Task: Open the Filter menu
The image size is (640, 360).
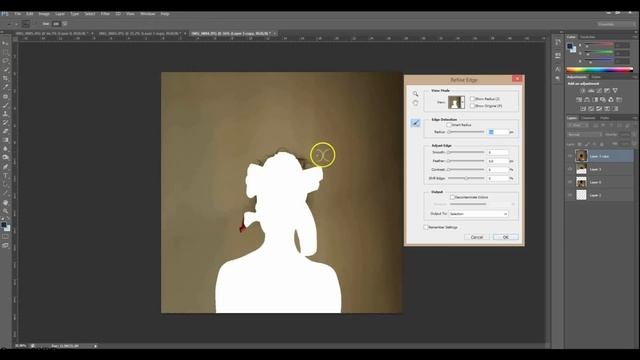Action: tap(105, 14)
